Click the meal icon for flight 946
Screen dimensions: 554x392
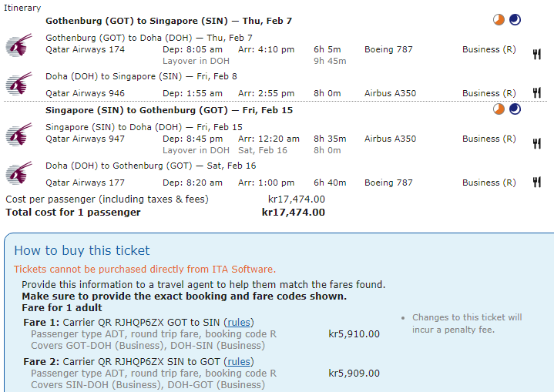click(536, 93)
